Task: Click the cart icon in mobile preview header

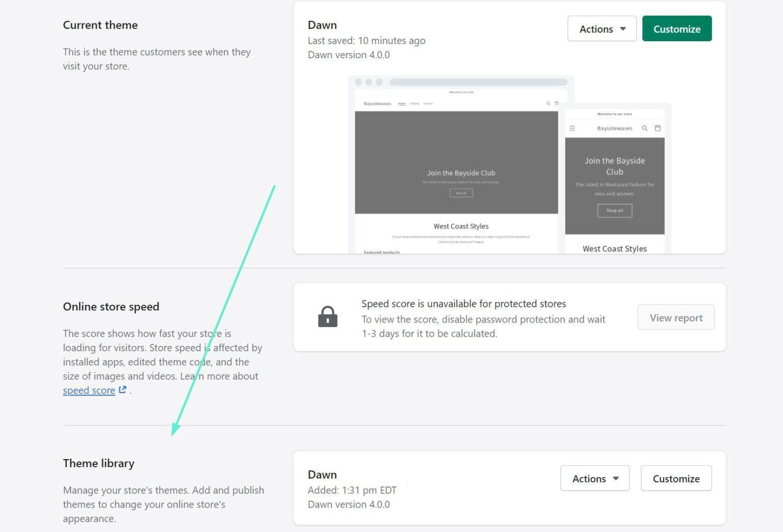Action: point(658,128)
